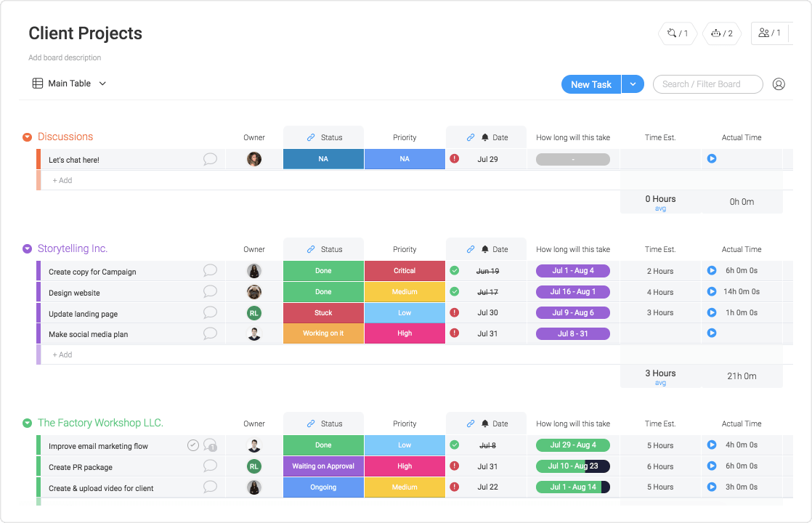Screen dimensions: 812x523
Task: Click the integrations icon showing "/ 1"
Action: click(x=676, y=33)
